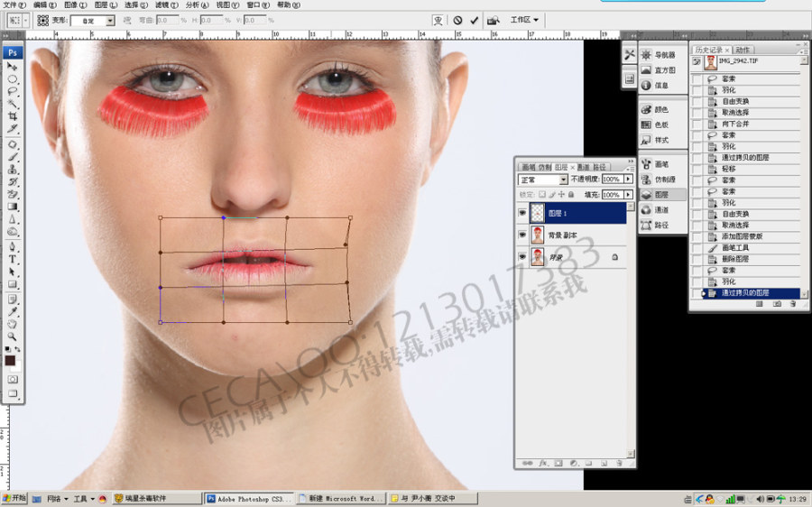Select the Magic Wand tool

coord(13,104)
